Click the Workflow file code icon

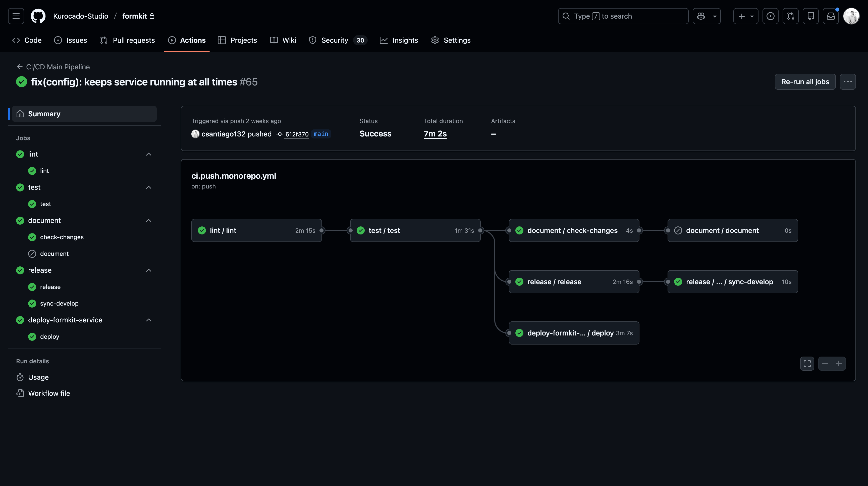[x=20, y=393]
